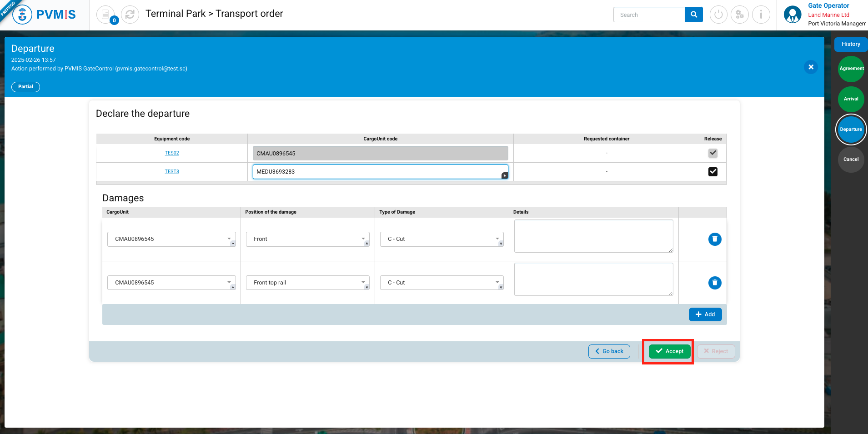Click the search magnifier button
The width and height of the screenshot is (868, 434).
[x=694, y=15]
